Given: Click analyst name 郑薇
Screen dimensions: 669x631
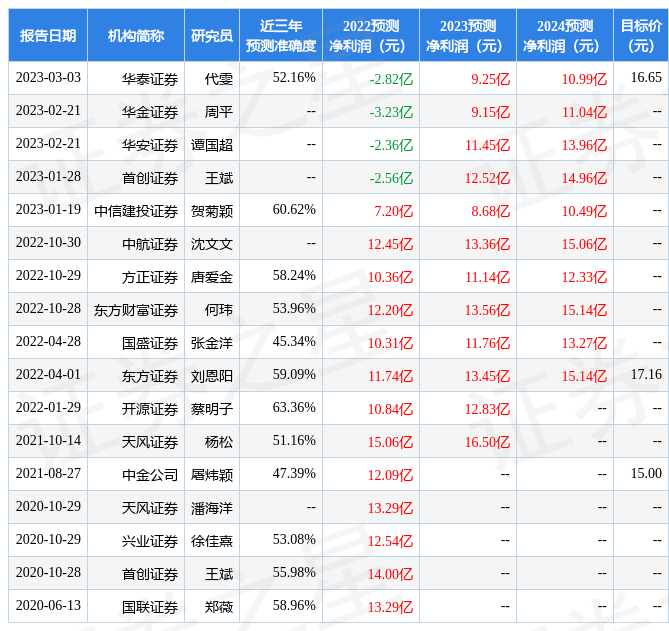Looking at the screenshot, I should click(218, 606).
